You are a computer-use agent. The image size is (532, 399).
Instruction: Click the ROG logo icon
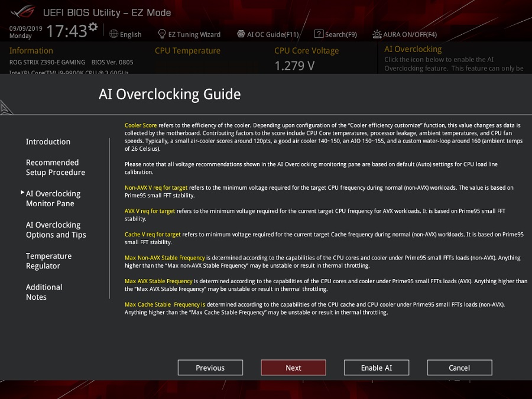click(22, 11)
